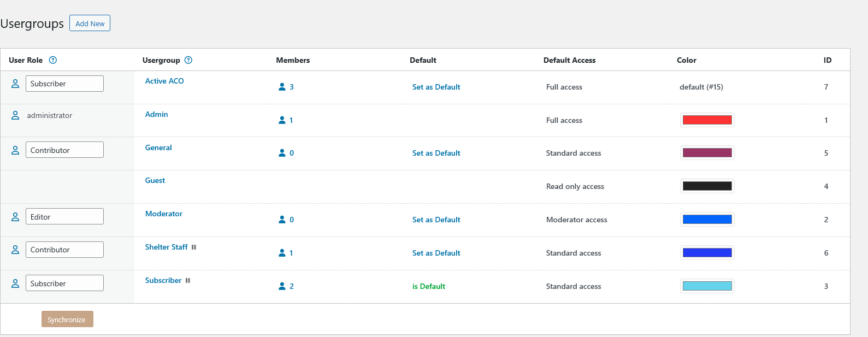This screenshot has height=337, width=868.
Task: Set General as the default usergroup
Action: tap(436, 153)
